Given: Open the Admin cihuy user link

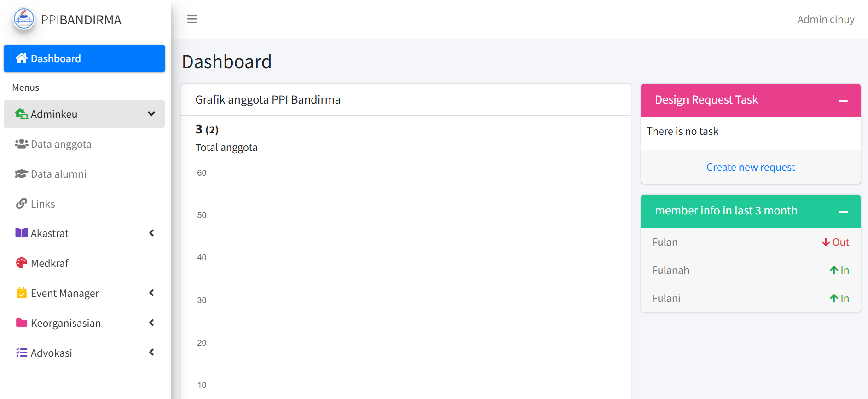Looking at the screenshot, I should (826, 19).
